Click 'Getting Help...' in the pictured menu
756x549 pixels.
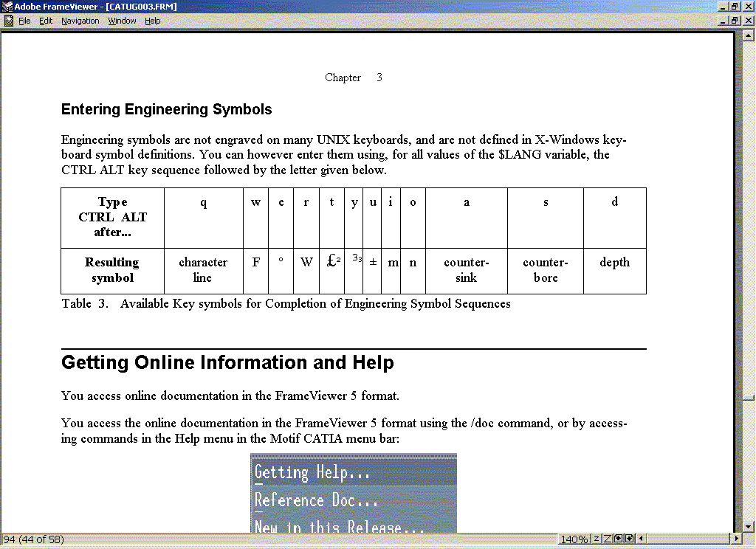[x=312, y=472]
